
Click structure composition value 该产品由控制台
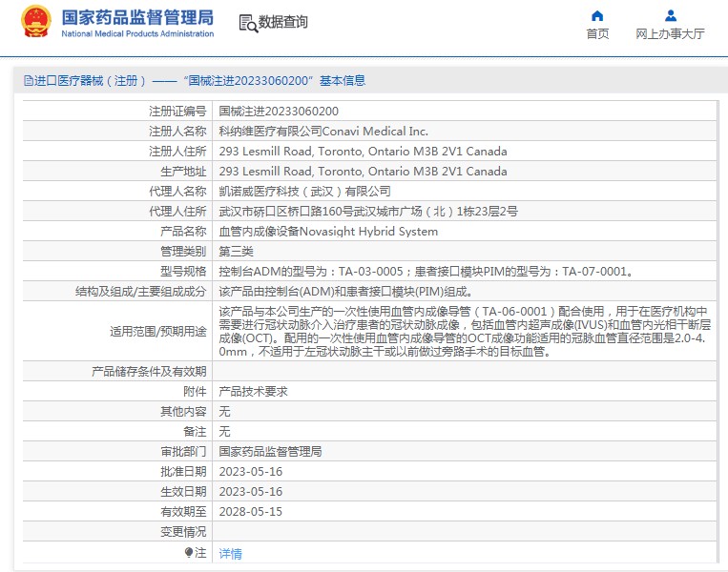point(346,292)
